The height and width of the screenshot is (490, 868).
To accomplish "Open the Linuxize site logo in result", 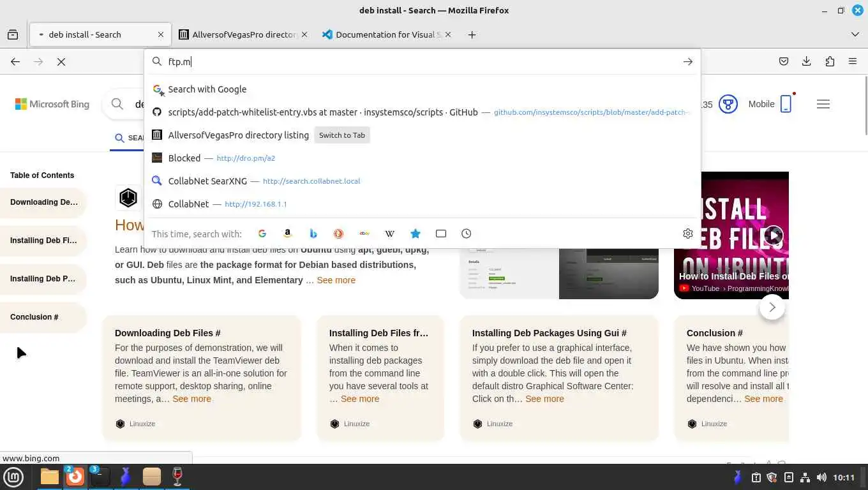I will click(128, 198).
